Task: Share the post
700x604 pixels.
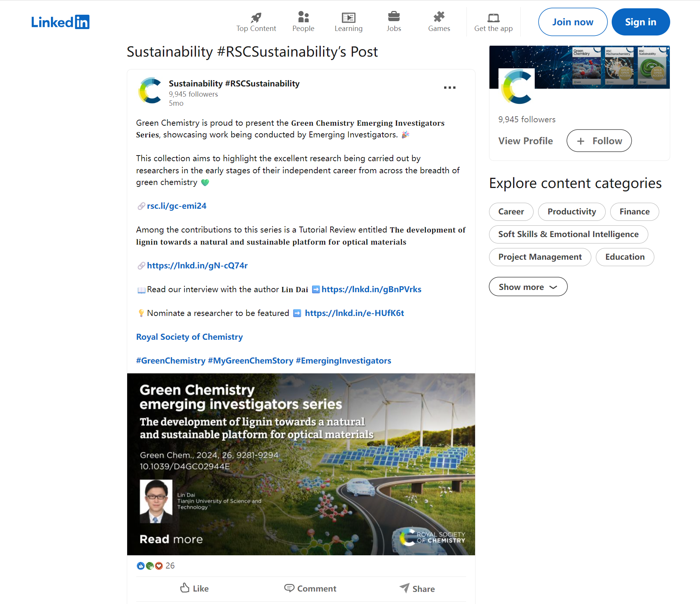Action: point(417,589)
